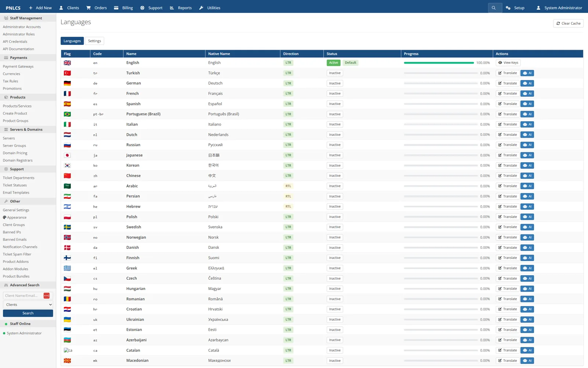588x368 pixels.
Task: Open the search icon in top bar
Action: pos(495,8)
